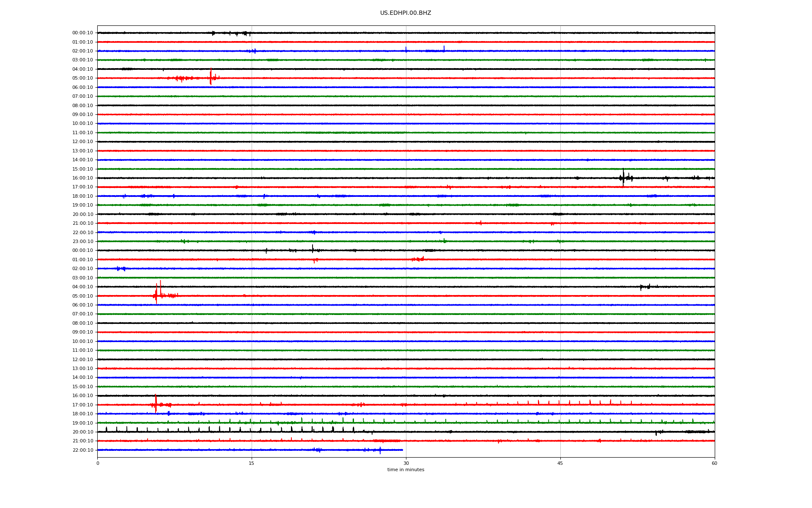
Task: Click the 23:00:10 row time label
Action: point(82,241)
